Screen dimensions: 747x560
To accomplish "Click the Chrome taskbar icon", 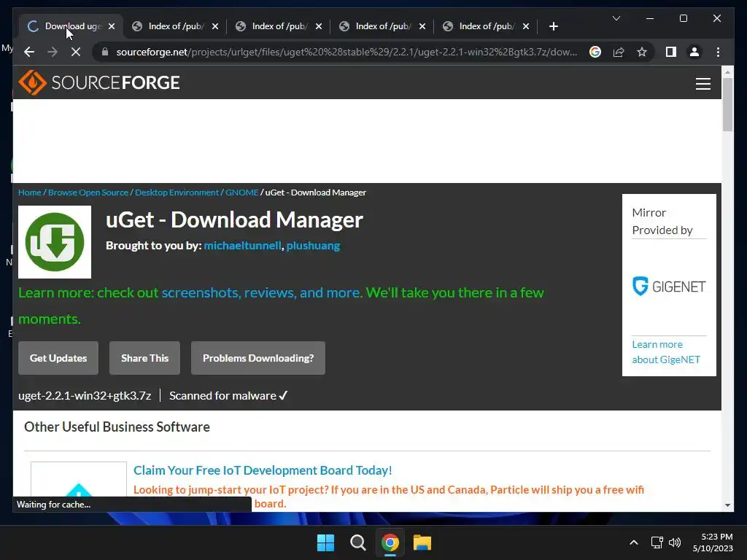I will 390,542.
